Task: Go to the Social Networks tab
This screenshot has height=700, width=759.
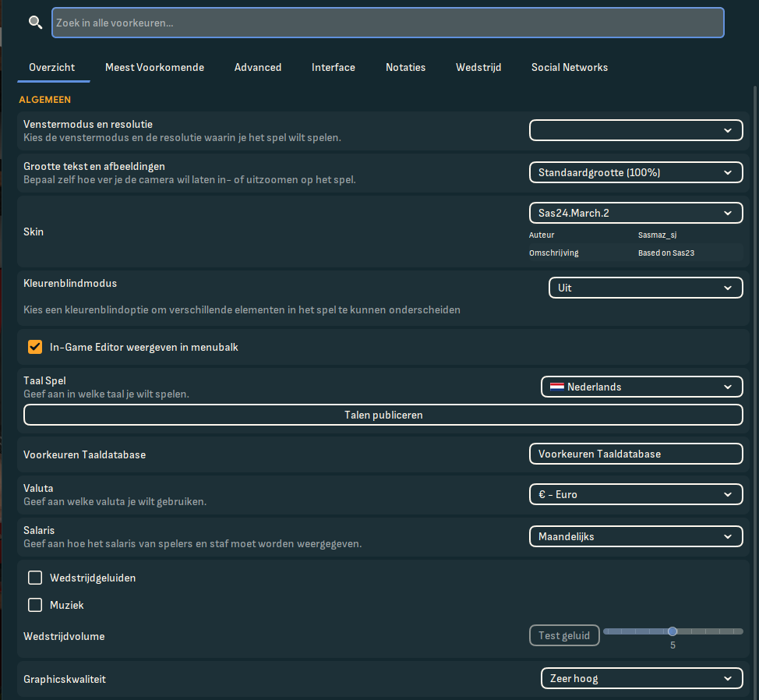Action: coord(569,67)
